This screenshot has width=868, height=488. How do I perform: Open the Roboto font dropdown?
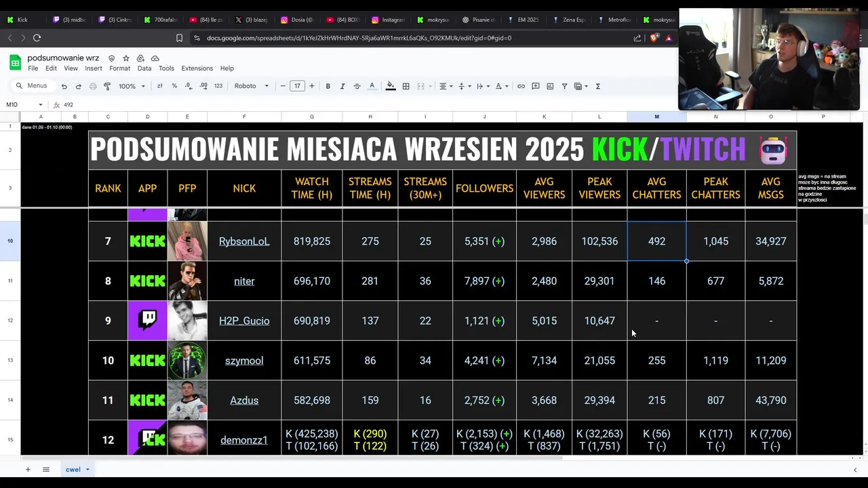point(252,86)
